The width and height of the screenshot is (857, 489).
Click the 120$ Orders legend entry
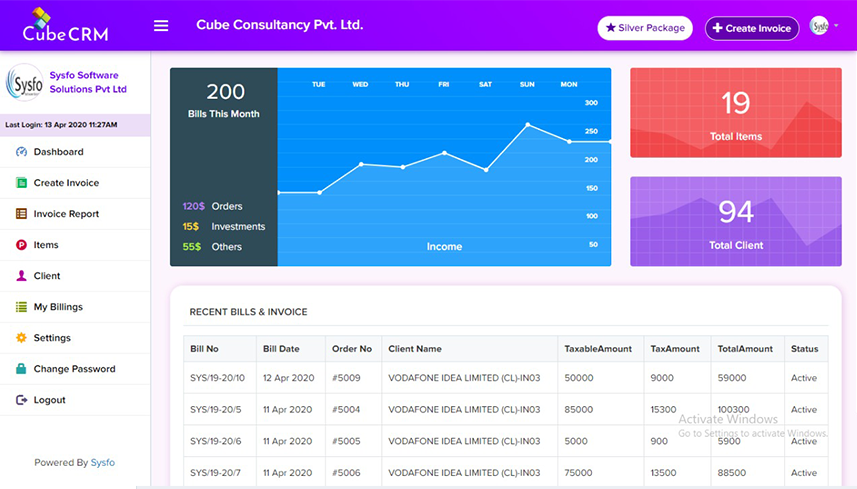[x=213, y=206]
